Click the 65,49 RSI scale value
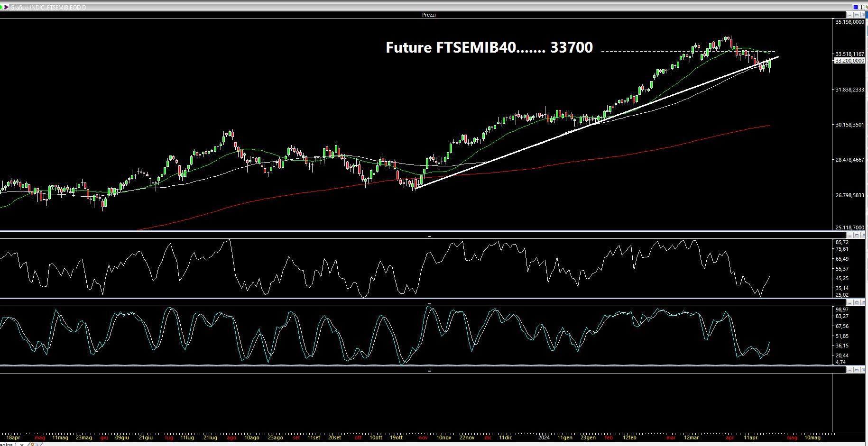Image resolution: width=868 pixels, height=446 pixels. tap(842, 259)
